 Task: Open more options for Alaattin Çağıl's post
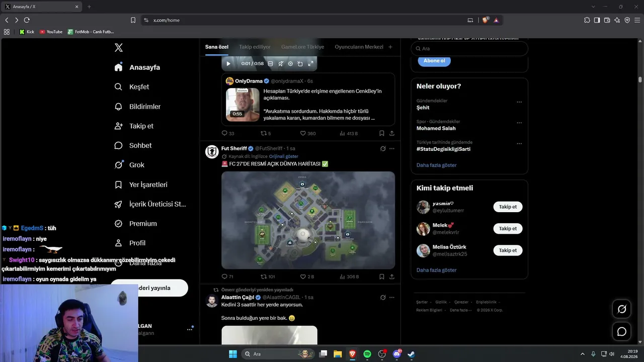392,298
